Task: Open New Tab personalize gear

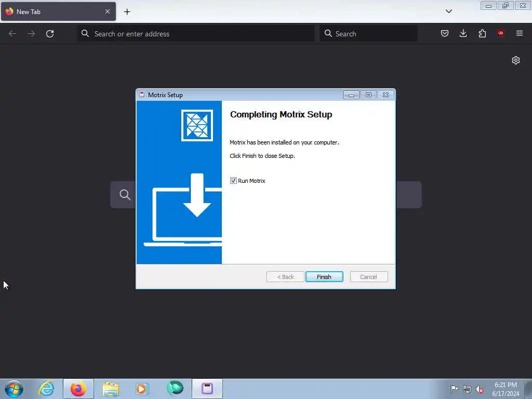Action: (516, 60)
